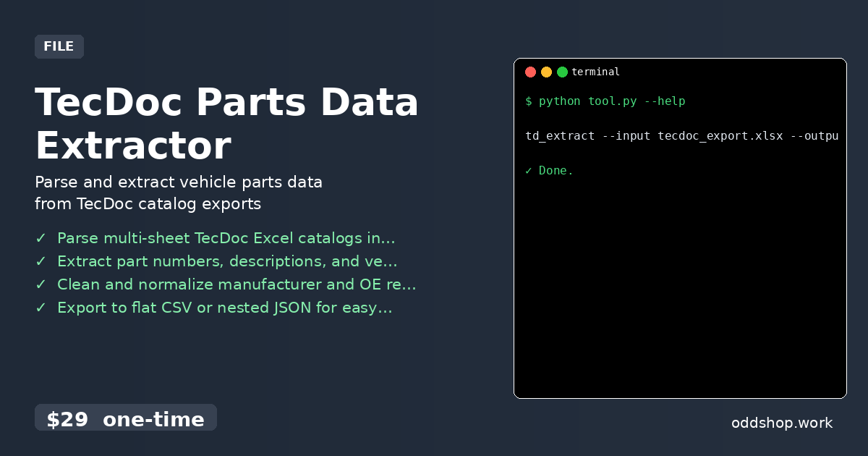
Task: Click the yellow traffic light icon
Action: click(x=547, y=72)
